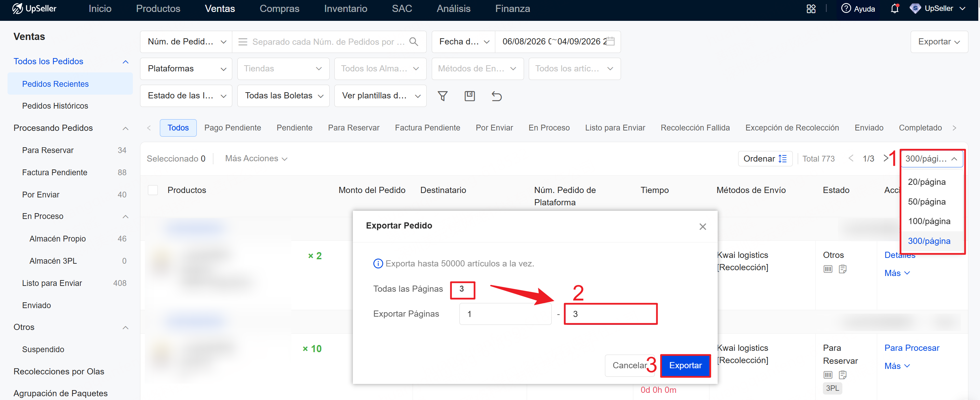Screen dimensions: 980x400
Task: Open the notifications bell
Action: [x=894, y=9]
